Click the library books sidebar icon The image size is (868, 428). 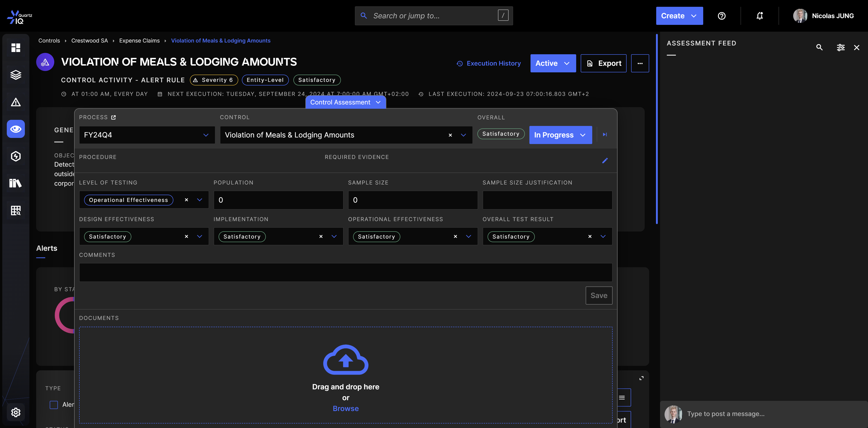click(x=16, y=183)
